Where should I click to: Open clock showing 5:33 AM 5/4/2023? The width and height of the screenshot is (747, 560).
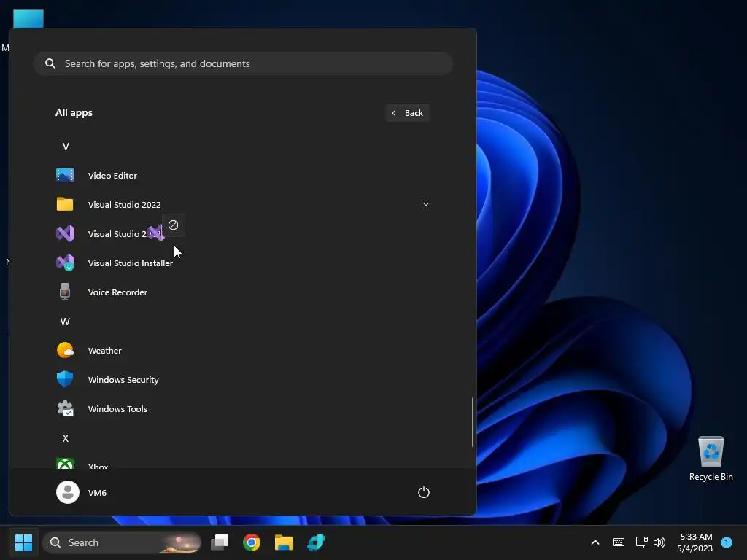click(x=695, y=542)
